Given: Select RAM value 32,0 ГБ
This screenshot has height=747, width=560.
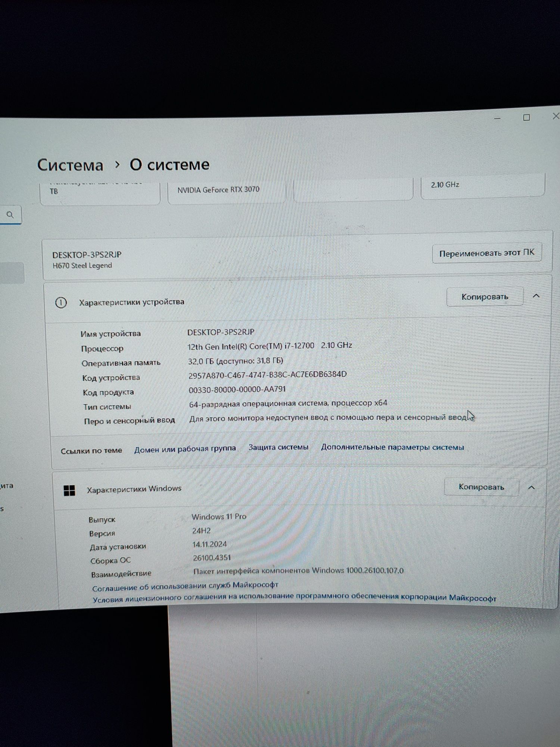Looking at the screenshot, I should click(x=236, y=361).
